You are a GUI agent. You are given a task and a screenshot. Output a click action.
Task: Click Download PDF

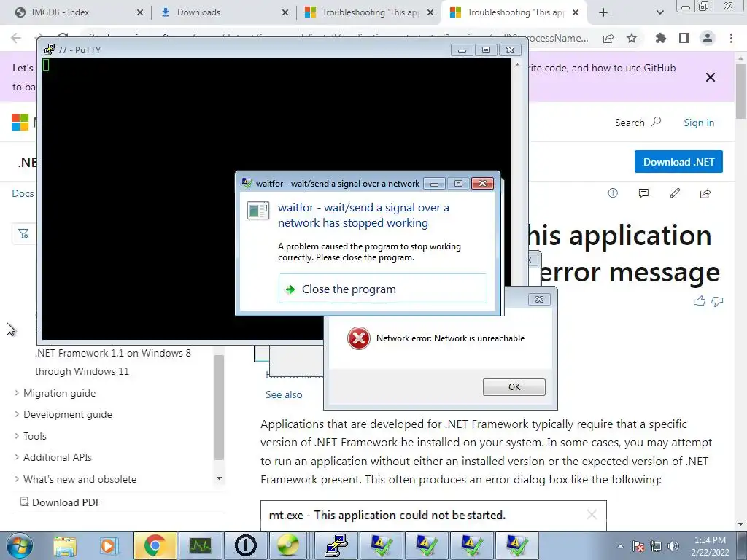[61, 502]
